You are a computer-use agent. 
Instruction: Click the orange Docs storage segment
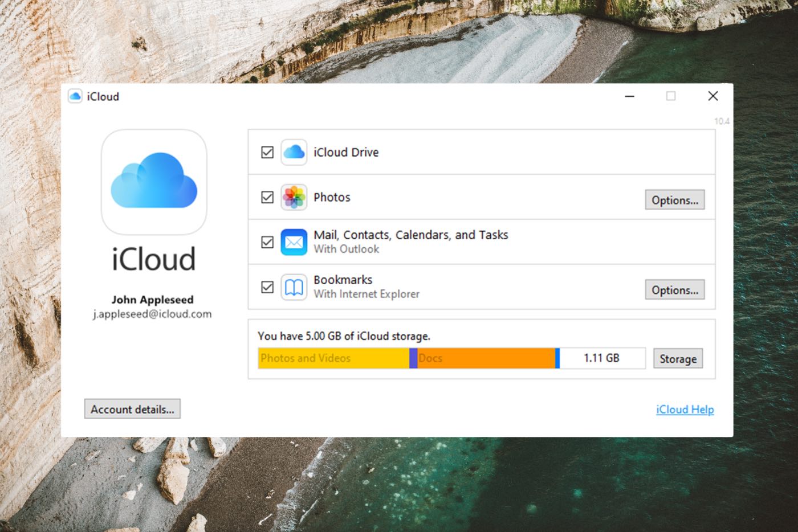pos(486,358)
